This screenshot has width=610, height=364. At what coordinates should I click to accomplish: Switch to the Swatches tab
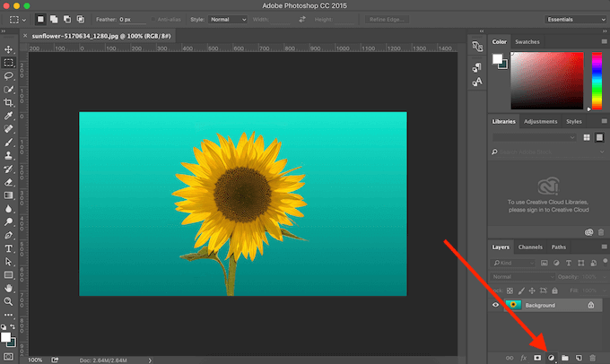[527, 41]
